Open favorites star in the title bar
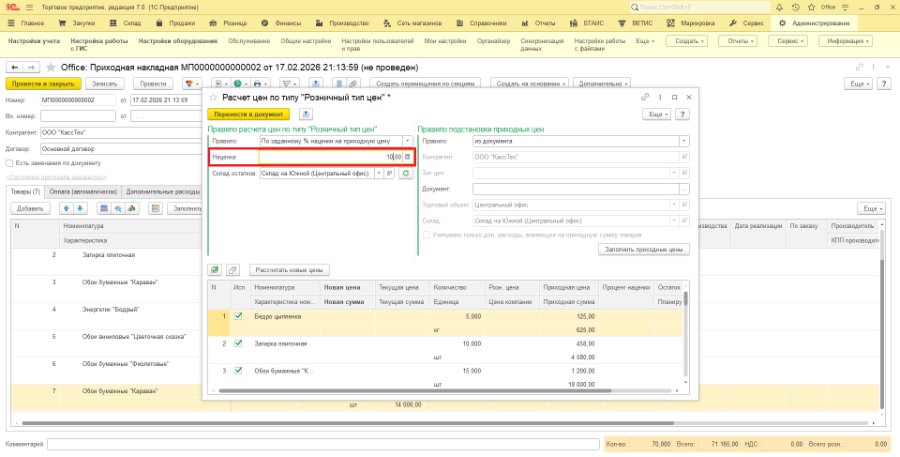900x457 pixels. coord(812,7)
